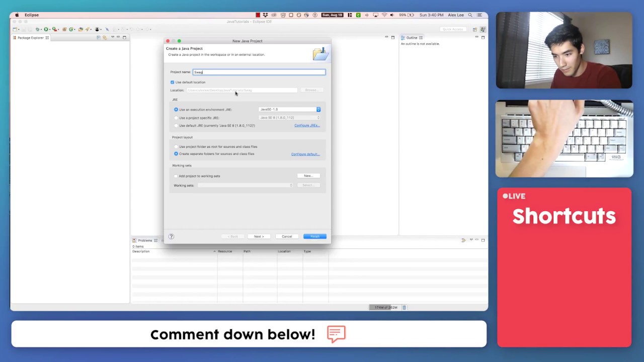Image resolution: width=644 pixels, height=362 pixels.
Task: Click the Wi-Fi icon in menu bar
Action: coord(384,15)
